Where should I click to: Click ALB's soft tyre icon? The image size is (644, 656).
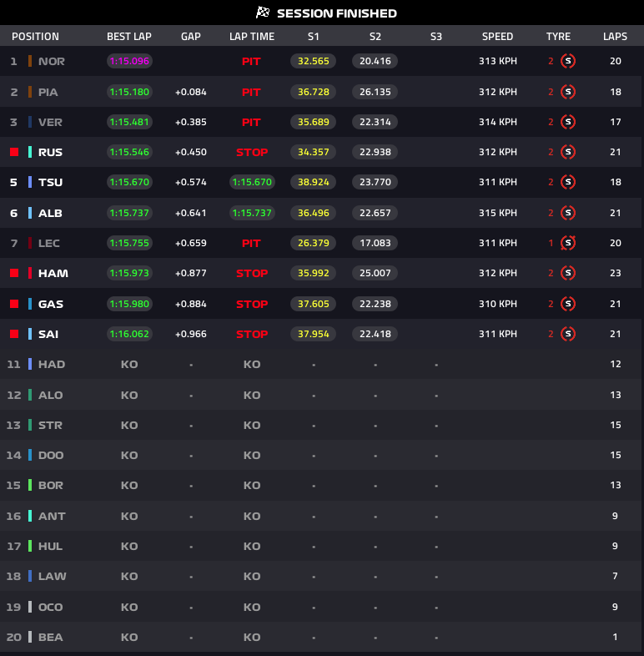[568, 213]
